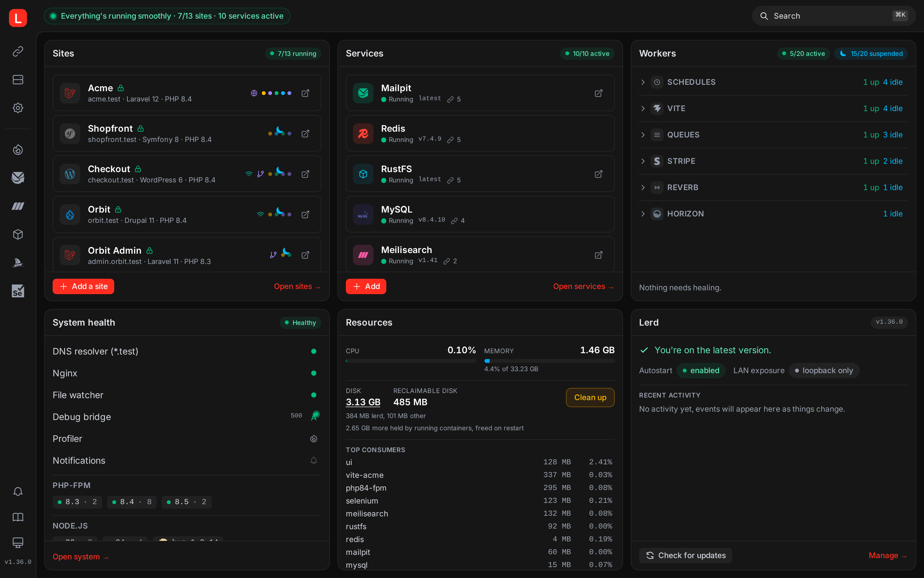
Task: Click the status banner Everything's running smoothly
Action: coord(167,16)
